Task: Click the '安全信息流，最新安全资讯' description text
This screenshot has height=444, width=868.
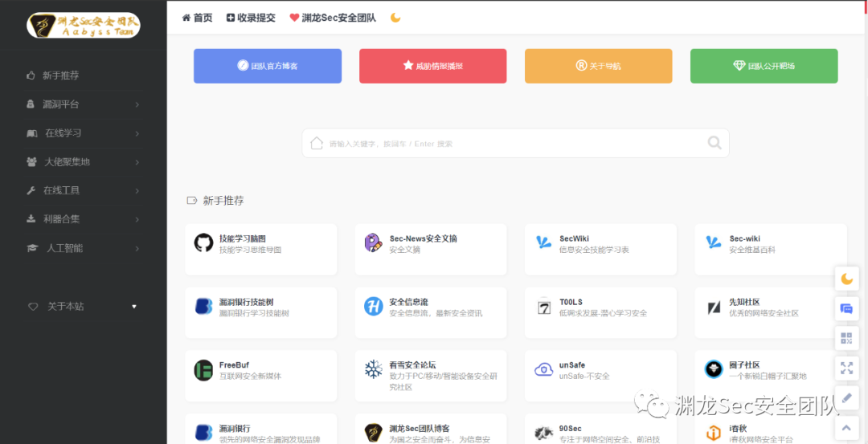Action: click(x=436, y=313)
